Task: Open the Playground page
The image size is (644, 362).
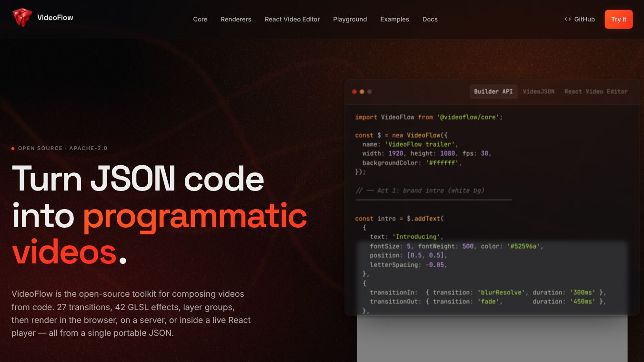Action: tap(350, 20)
